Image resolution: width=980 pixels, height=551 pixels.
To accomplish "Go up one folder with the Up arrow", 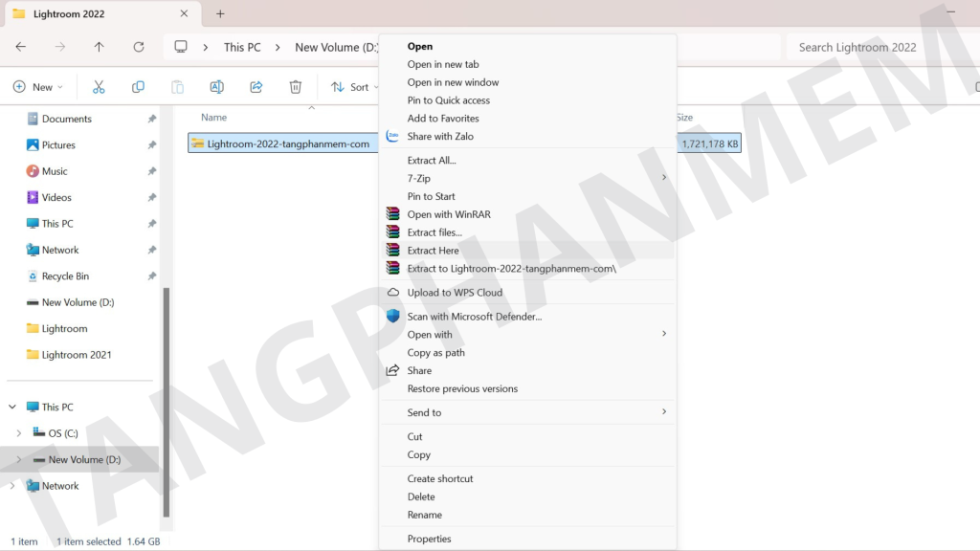I will click(100, 47).
